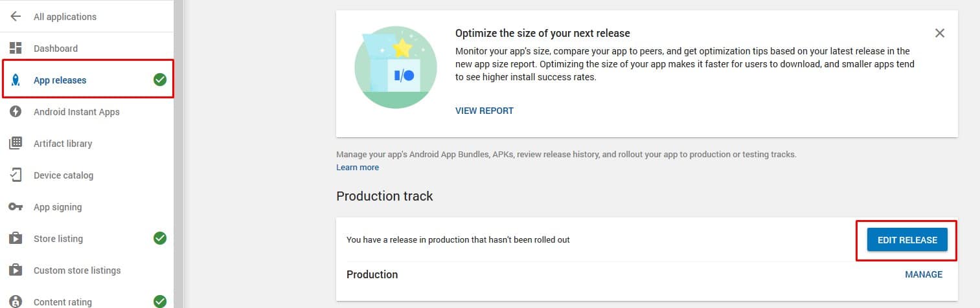Viewport: 980px width, 308px height.
Task: Click the Device catalog icon
Action: 16,175
